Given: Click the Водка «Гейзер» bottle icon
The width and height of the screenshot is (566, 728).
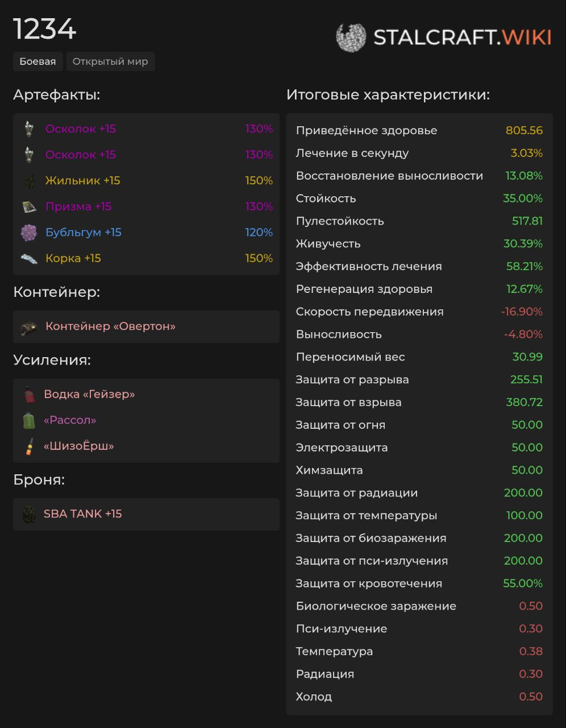Looking at the screenshot, I should click(29, 394).
